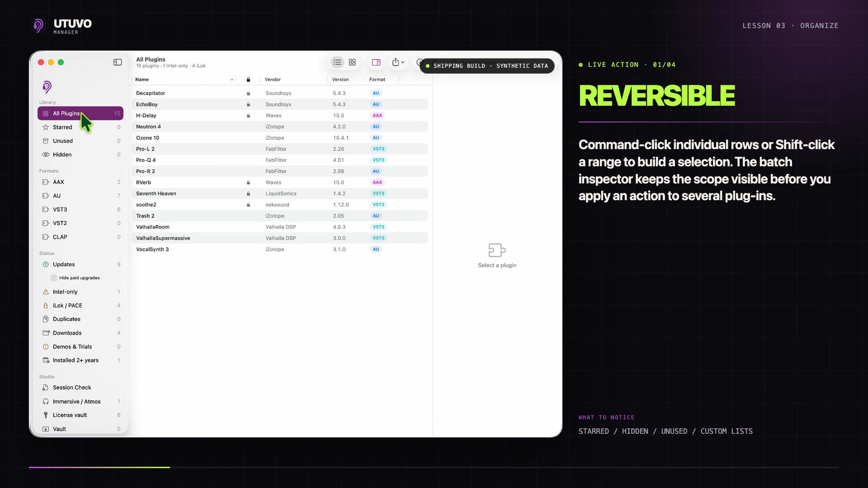Sort by lock column header
Viewport: 868px width, 488px height.
[x=248, y=79]
